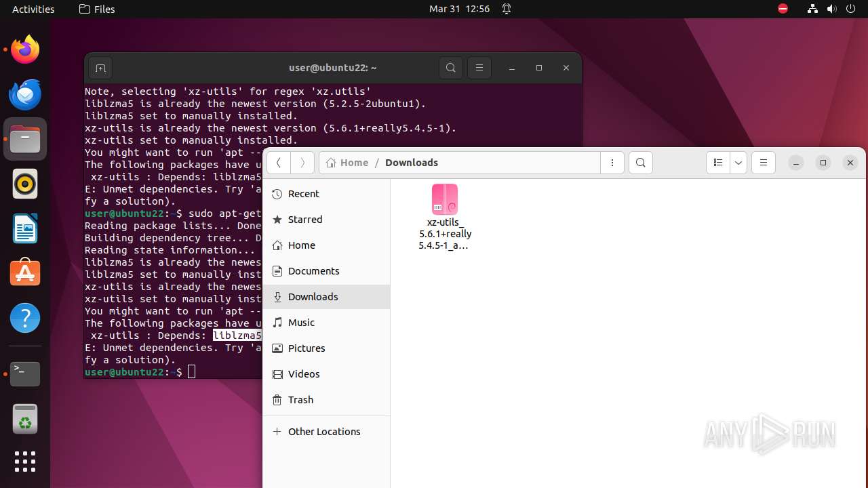Minimize the Files window
Screen dimensions: 868x488
796,163
